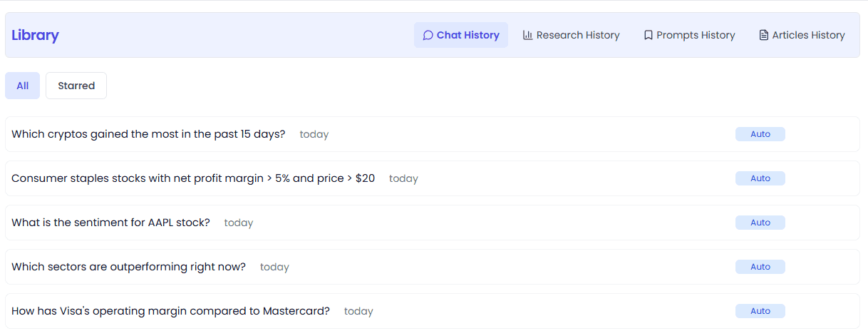Click the bookmark icon beside Prompts History
This screenshot has width=868, height=336.
coord(648,35)
